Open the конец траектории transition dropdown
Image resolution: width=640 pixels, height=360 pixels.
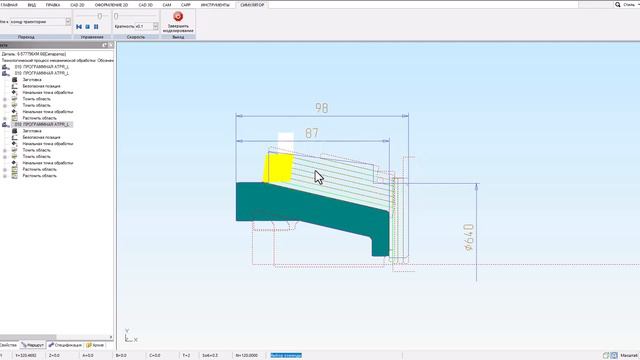(x=68, y=22)
